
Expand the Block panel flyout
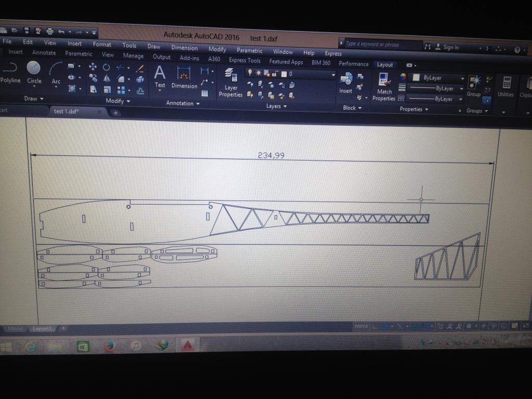(352, 108)
